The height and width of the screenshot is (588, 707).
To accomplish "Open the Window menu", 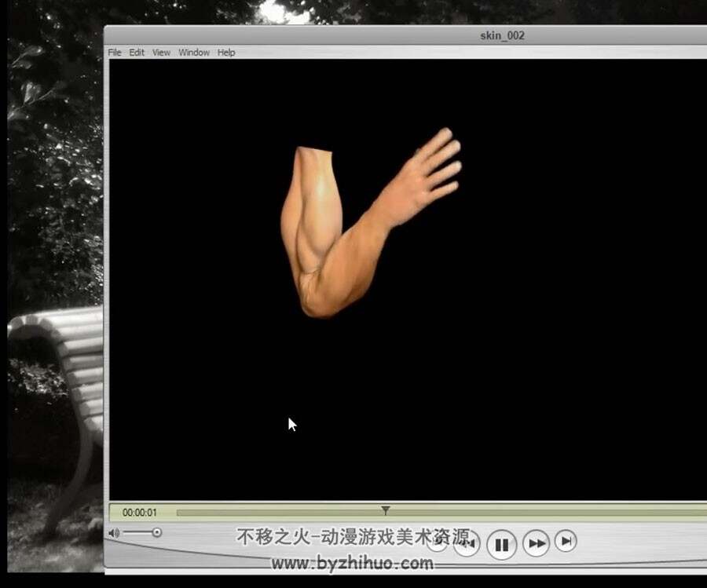I will (194, 53).
